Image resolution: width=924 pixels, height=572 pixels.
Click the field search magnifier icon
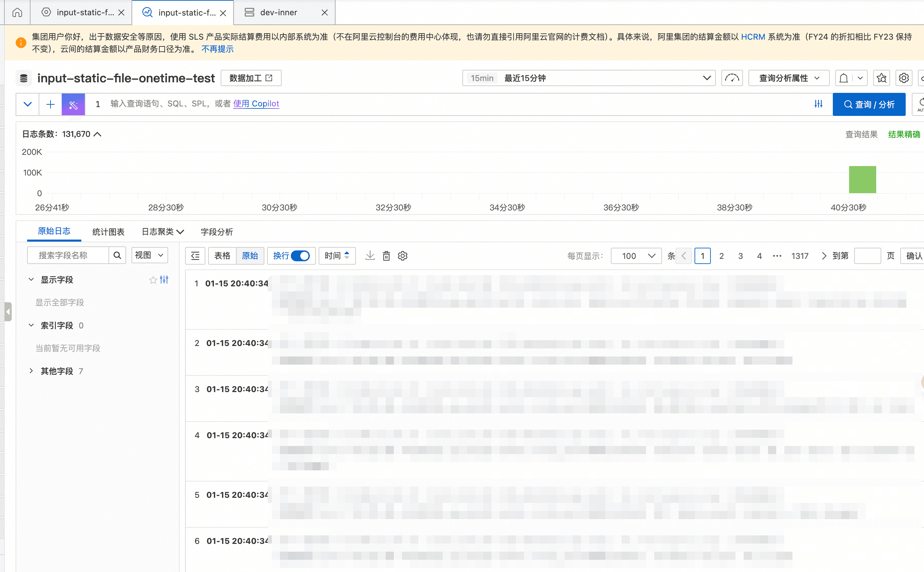117,256
